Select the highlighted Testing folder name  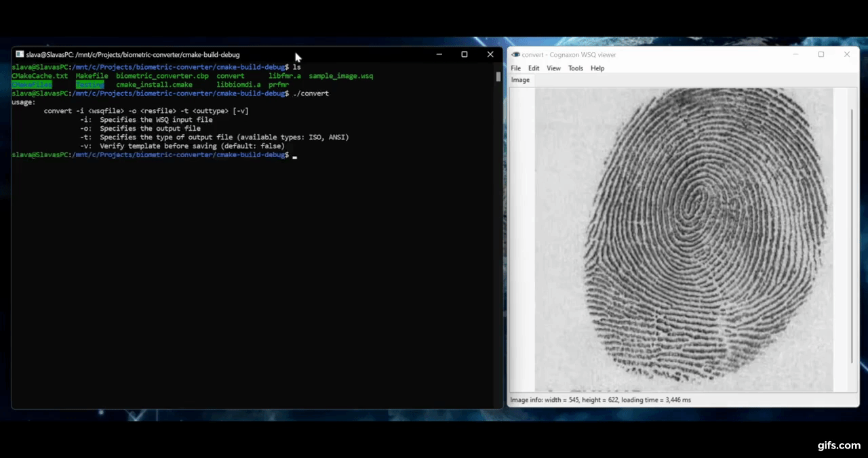click(x=90, y=85)
